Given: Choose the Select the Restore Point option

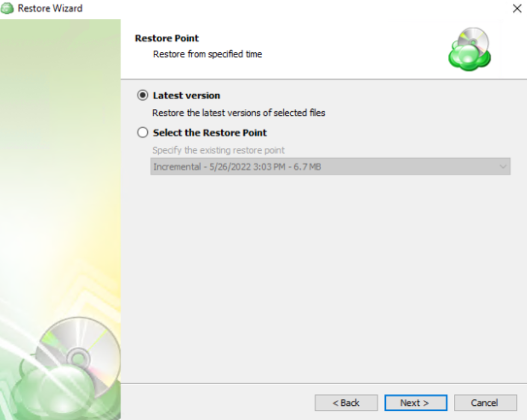Looking at the screenshot, I should point(142,132).
